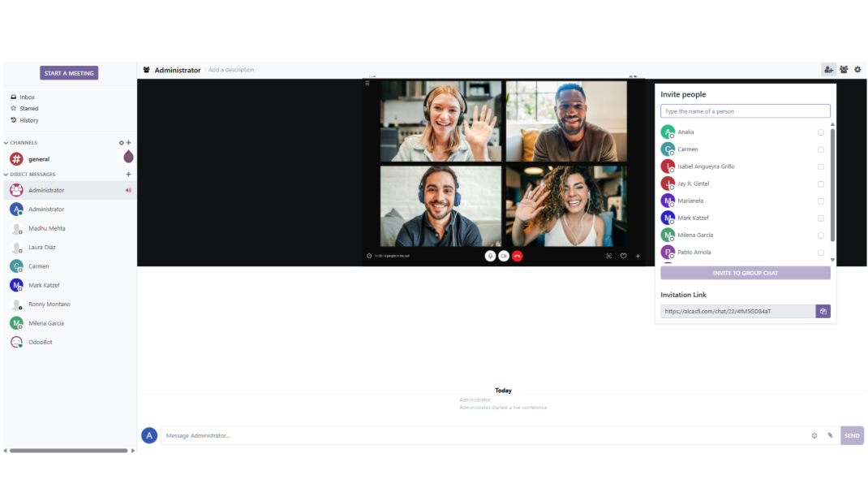This screenshot has width=868, height=488.
Task: Open conversation settings gear
Action: point(857,70)
